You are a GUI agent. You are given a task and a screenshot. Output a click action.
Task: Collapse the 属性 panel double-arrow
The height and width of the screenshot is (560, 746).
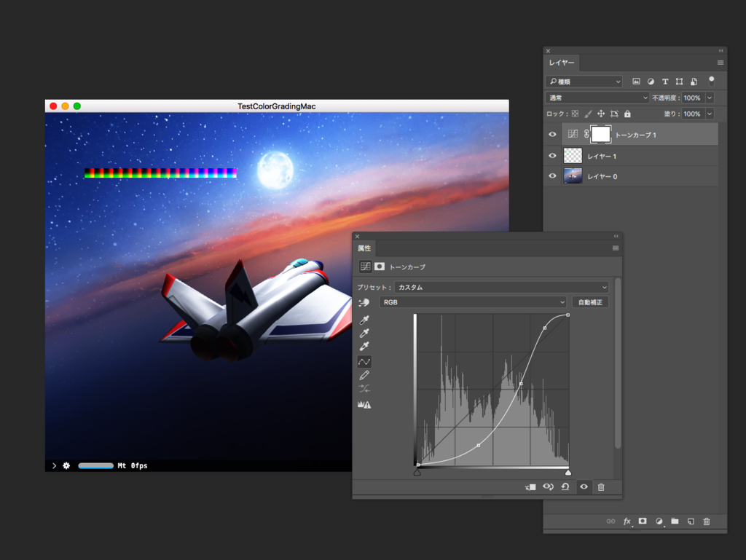point(616,236)
